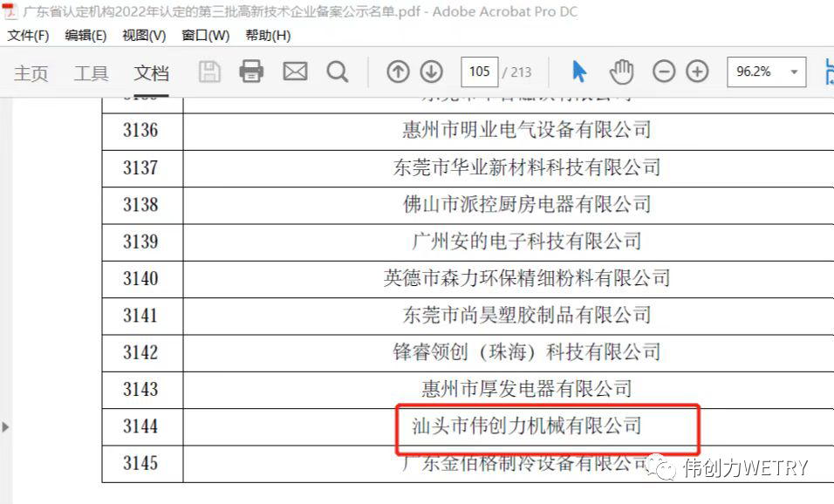Send file by email envelope icon
The width and height of the screenshot is (834, 504).
[x=295, y=72]
